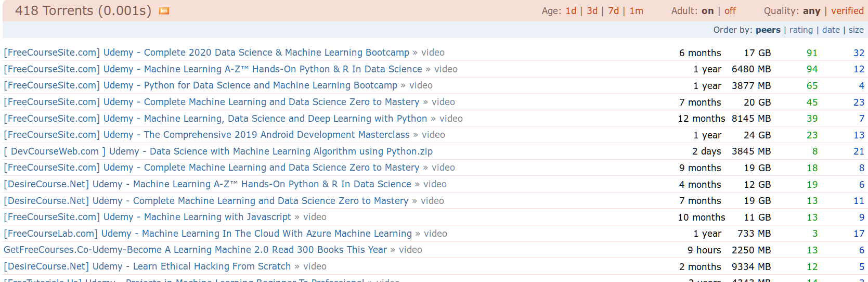Open Become A Learning Machine 2.0 torrent

tap(195, 250)
